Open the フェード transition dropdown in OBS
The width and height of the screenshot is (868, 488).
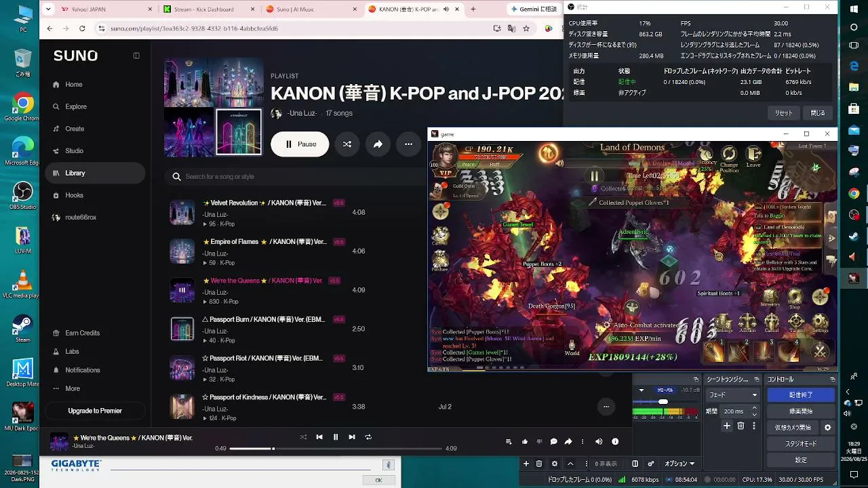[733, 394]
